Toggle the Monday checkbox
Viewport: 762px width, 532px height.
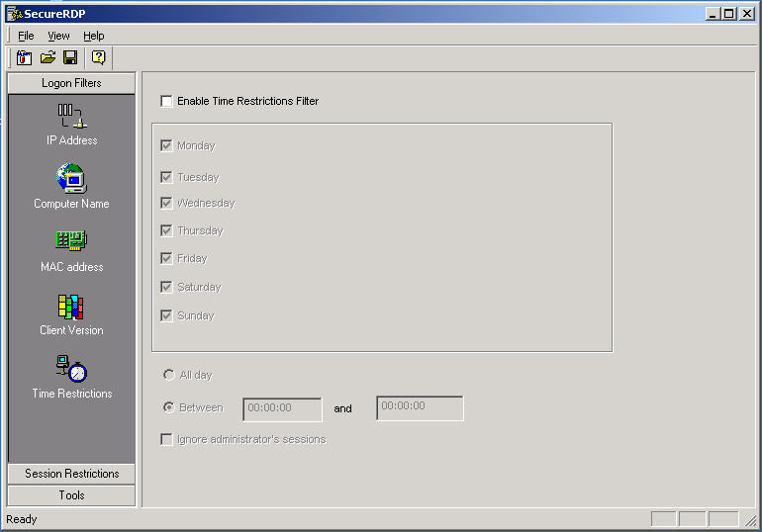point(166,145)
